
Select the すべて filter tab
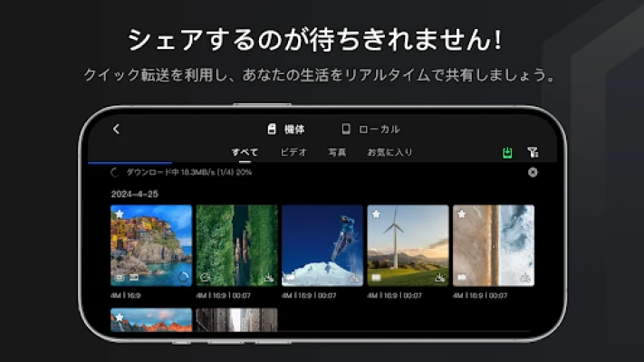(x=245, y=152)
